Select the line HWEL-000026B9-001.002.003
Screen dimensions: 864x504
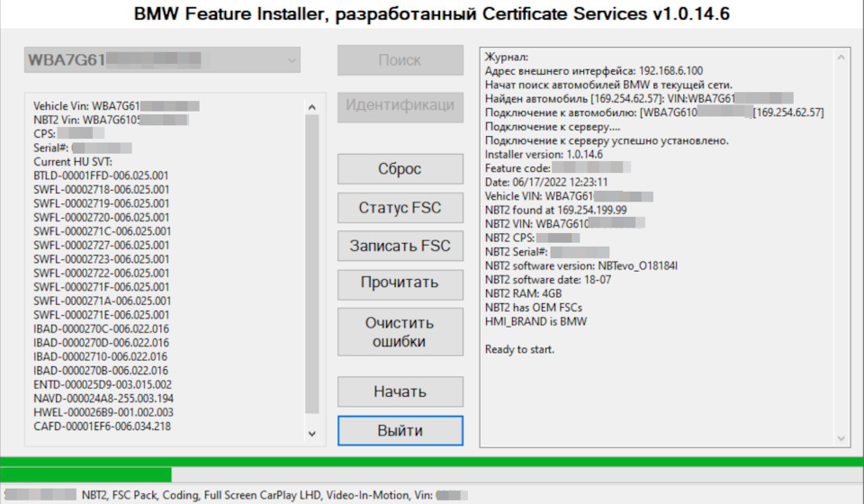tap(103, 412)
